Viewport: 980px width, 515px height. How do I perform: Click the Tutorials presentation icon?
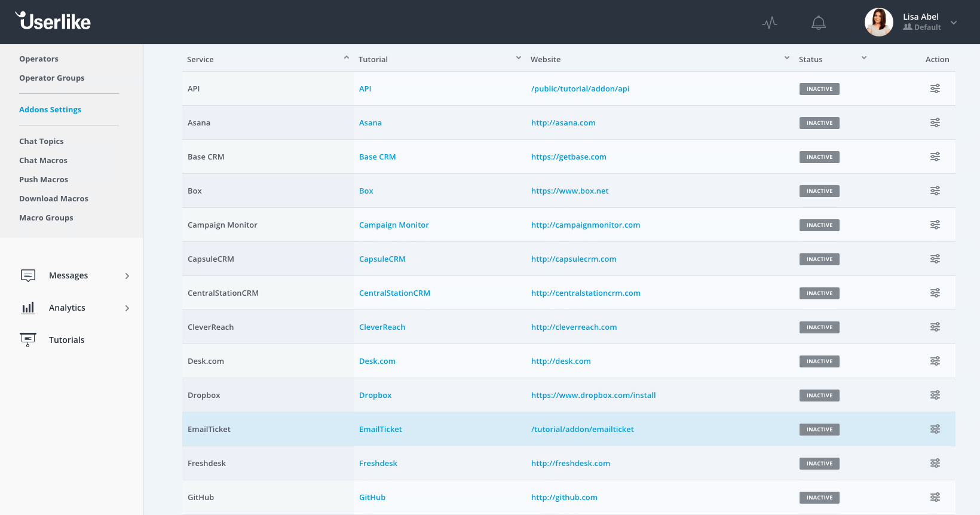pyautogui.click(x=28, y=340)
